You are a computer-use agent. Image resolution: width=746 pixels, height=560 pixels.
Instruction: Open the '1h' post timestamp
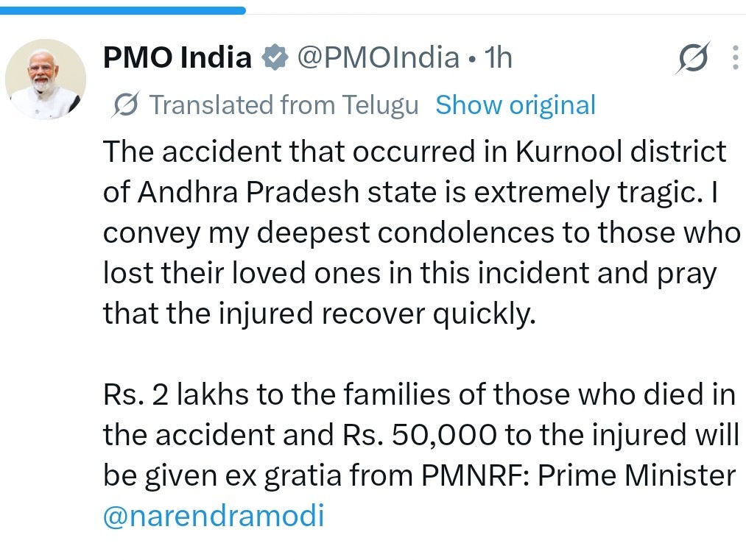pos(498,57)
